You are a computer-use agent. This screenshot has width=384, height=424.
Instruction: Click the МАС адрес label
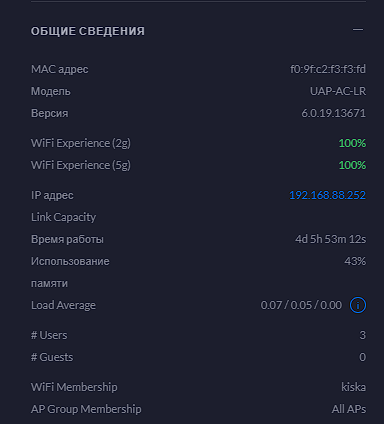60,69
